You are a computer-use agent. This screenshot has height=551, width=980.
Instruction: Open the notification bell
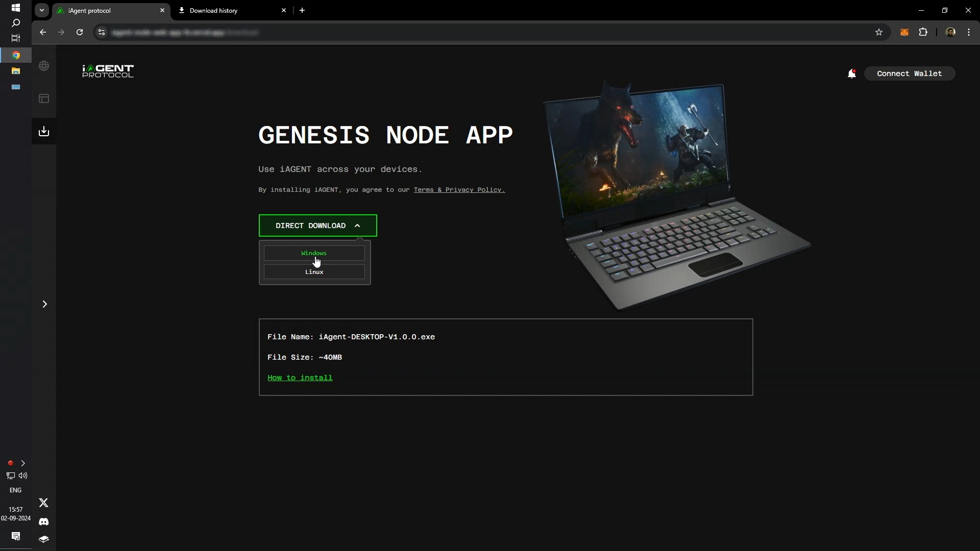pyautogui.click(x=851, y=73)
